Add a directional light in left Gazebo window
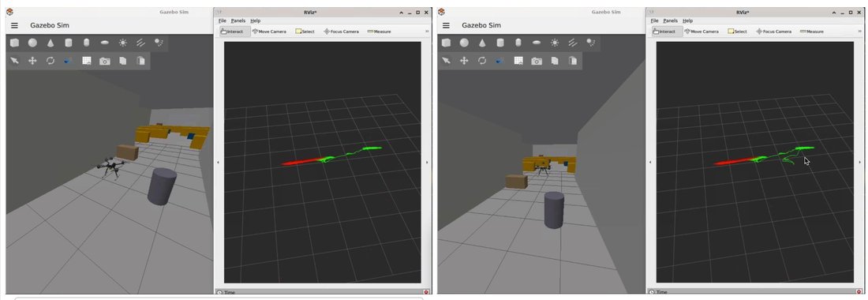This screenshot has width=868, height=300. coord(140,43)
